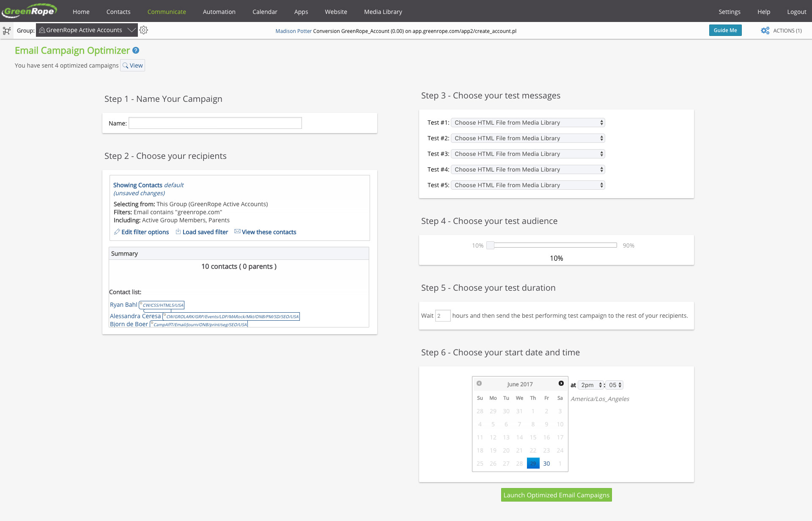Open the Communicate menu
Viewport: 812px width, 521px height.
[167, 12]
